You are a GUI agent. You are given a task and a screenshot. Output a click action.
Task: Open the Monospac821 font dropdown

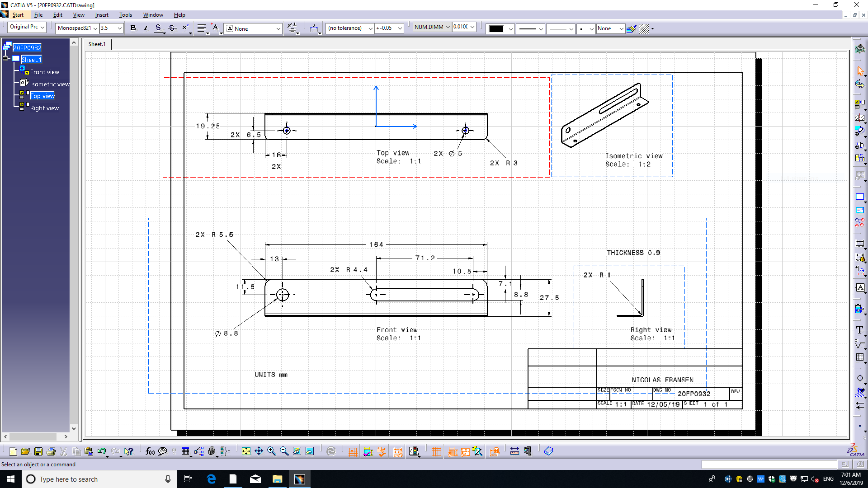pyautogui.click(x=95, y=28)
